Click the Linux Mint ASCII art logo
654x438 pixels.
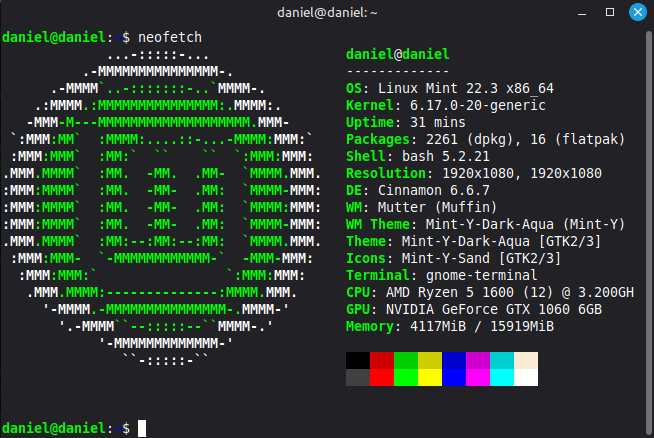point(162,207)
